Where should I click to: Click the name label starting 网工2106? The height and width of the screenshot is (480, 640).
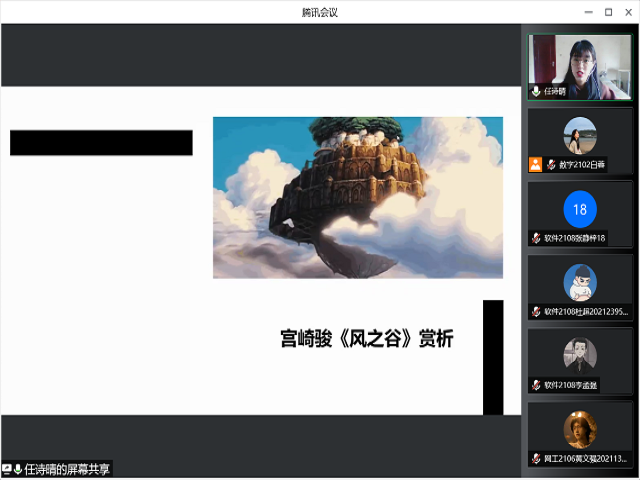coord(585,459)
